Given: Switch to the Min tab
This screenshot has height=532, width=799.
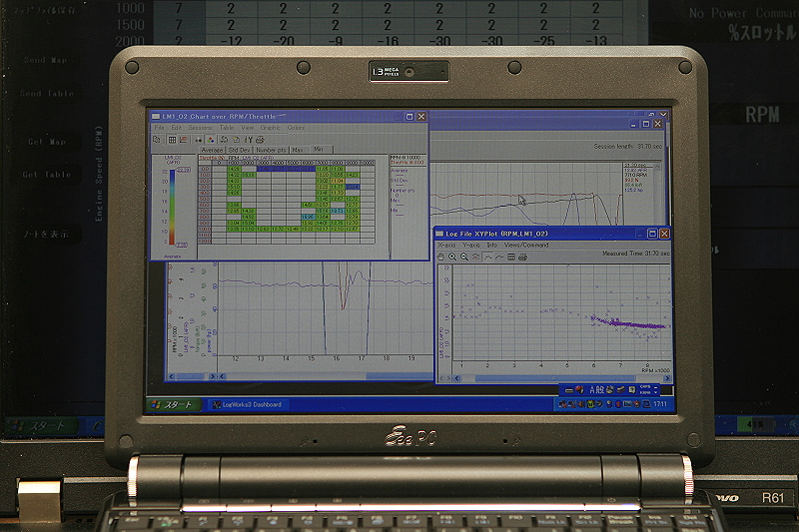Looking at the screenshot, I should (319, 149).
